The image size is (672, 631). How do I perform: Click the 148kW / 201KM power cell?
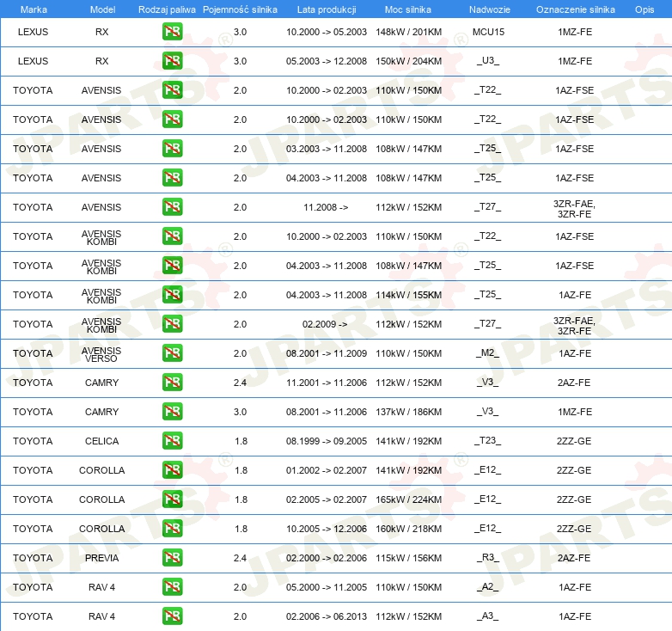click(408, 32)
